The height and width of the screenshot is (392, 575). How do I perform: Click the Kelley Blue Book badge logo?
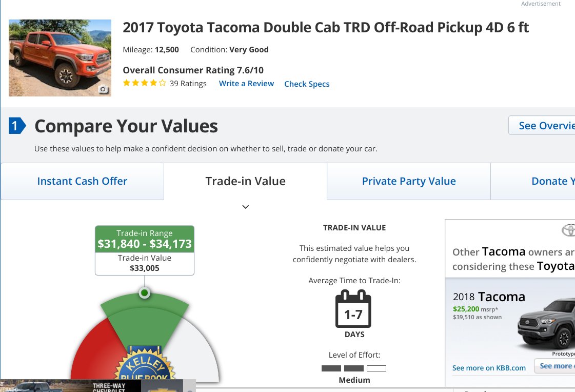(145, 363)
